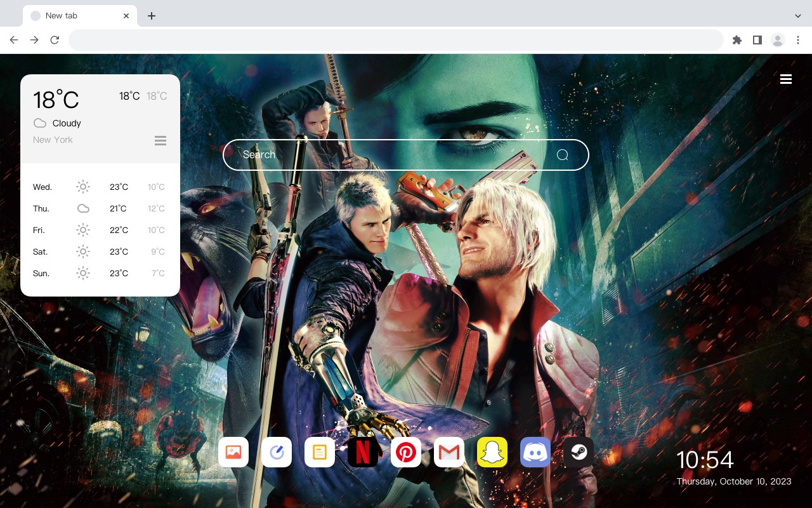
Task: Expand the tab search dropdown arrow
Action: pyautogui.click(x=798, y=16)
